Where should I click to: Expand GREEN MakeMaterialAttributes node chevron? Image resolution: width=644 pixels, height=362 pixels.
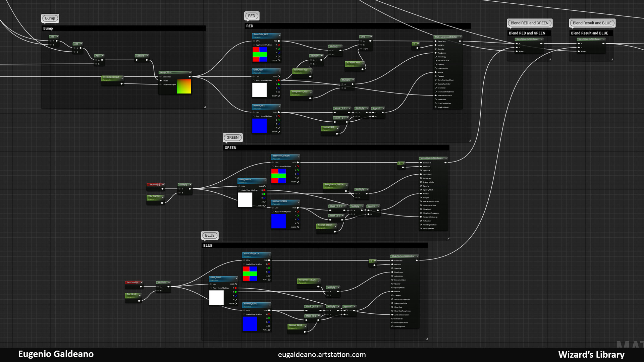coord(446,158)
